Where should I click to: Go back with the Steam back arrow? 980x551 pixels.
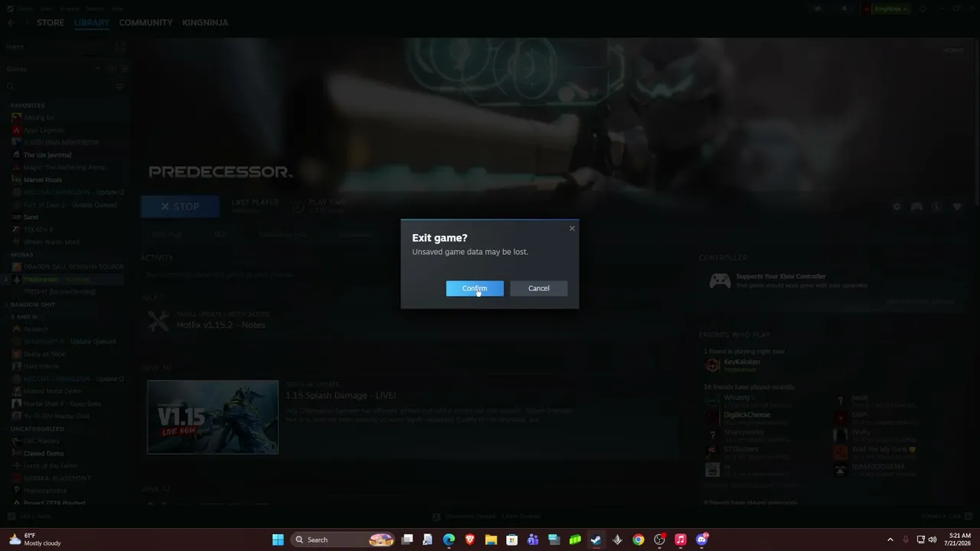[11, 22]
